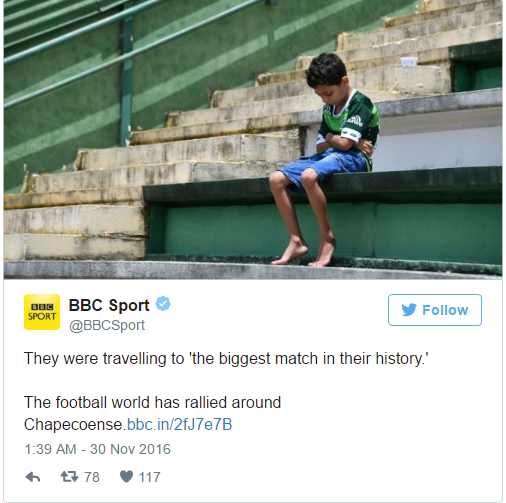The width and height of the screenshot is (506, 503).
Task: Click the like count 117
Action: (x=150, y=477)
